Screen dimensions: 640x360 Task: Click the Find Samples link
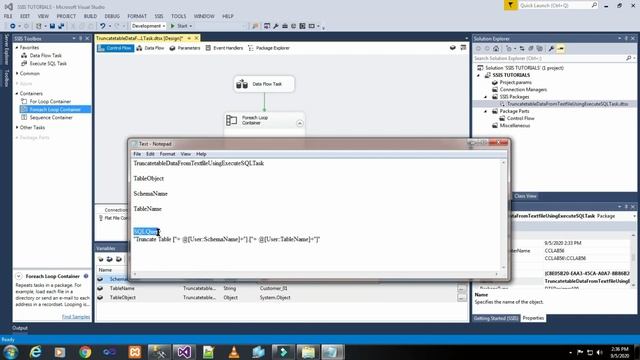(x=76, y=317)
